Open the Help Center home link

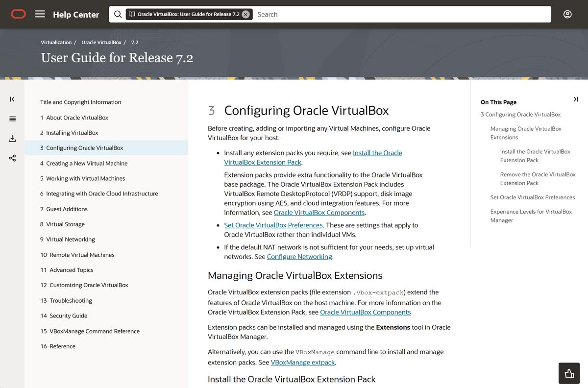click(x=76, y=15)
